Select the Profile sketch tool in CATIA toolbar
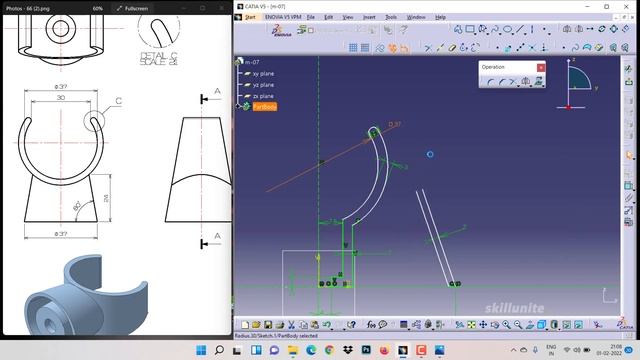640x360 pixels. pyautogui.click(x=458, y=29)
